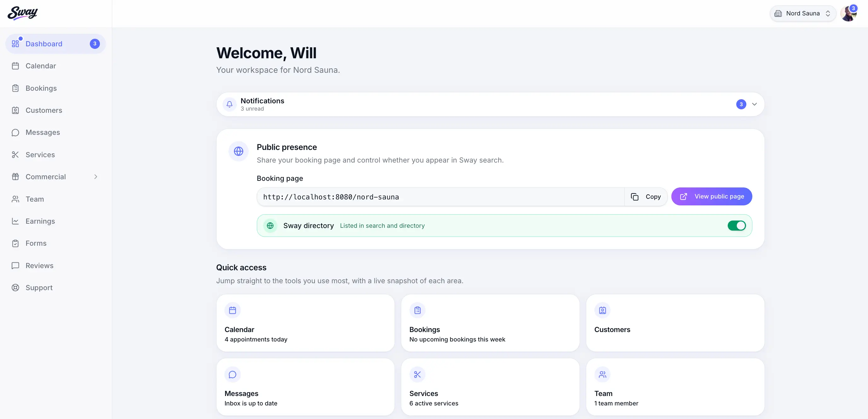868x419 pixels.
Task: Open the Messages card, inbox up to date
Action: (x=305, y=387)
